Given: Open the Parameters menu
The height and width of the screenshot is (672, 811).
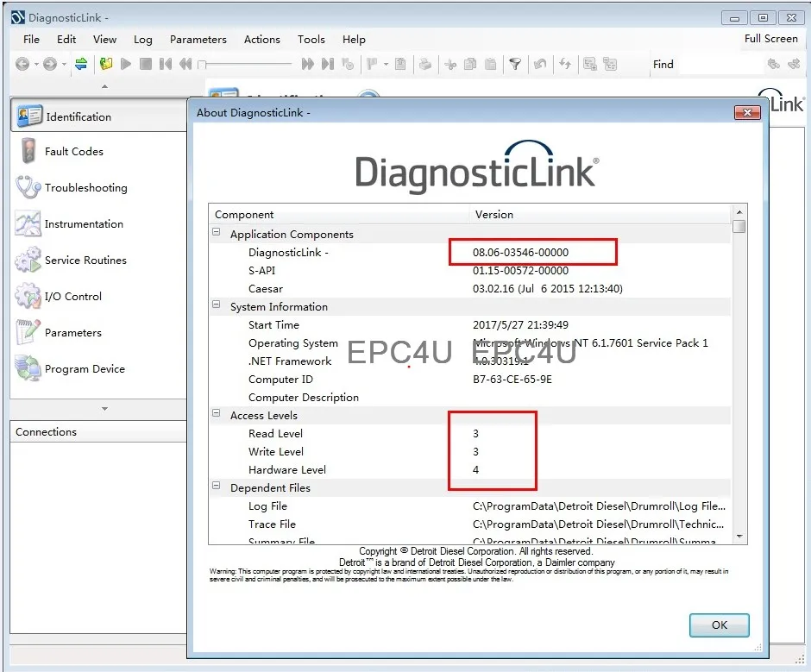Looking at the screenshot, I should tap(198, 40).
